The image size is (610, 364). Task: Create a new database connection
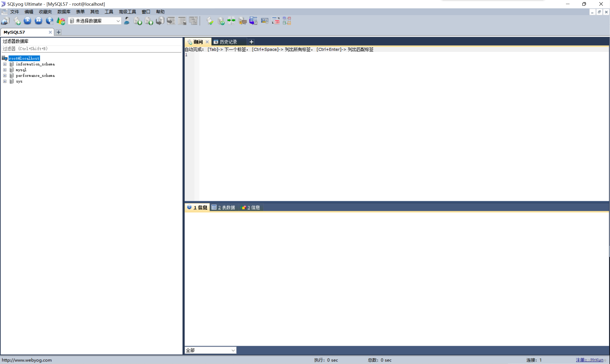[5, 21]
